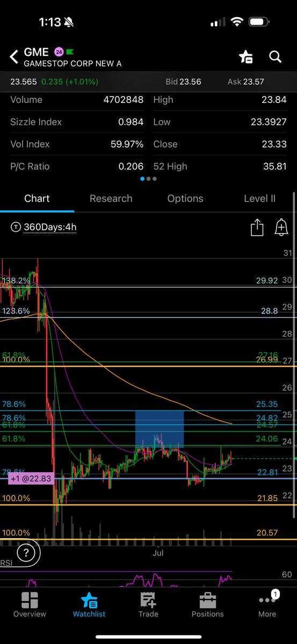Tap the High 23.84 row

221,100
